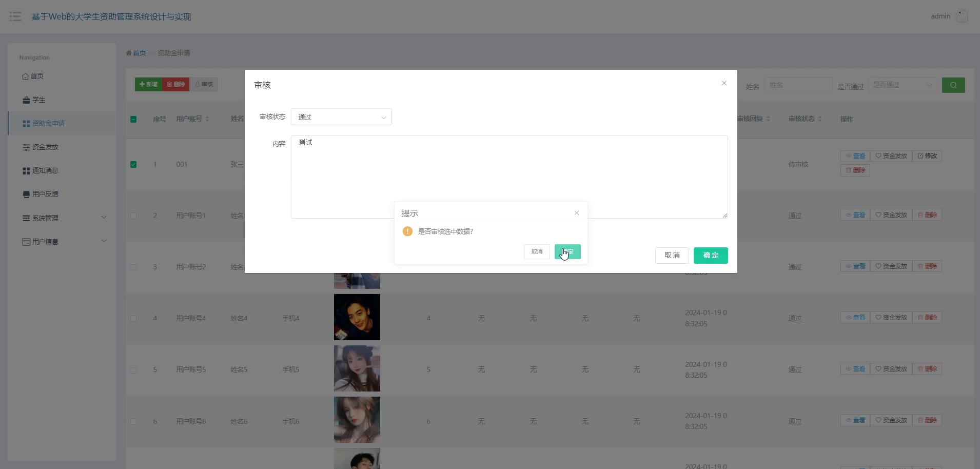
Task: Click 查看 for 用户账号2 row
Action: tap(855, 266)
